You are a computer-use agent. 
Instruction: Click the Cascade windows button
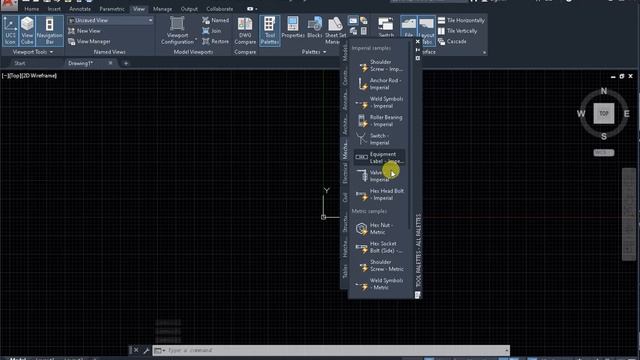pos(452,42)
